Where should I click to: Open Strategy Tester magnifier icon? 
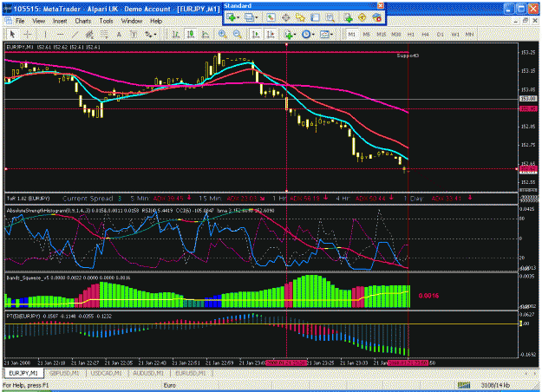click(330, 17)
